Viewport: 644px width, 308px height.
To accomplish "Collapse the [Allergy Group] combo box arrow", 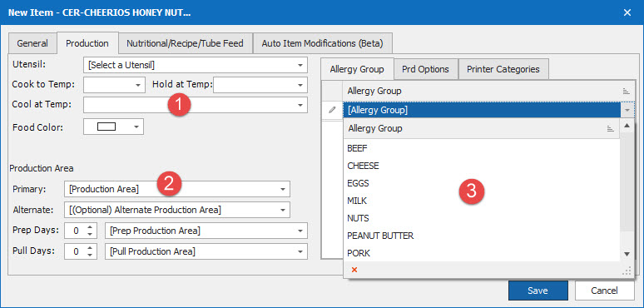I will pyautogui.click(x=627, y=110).
